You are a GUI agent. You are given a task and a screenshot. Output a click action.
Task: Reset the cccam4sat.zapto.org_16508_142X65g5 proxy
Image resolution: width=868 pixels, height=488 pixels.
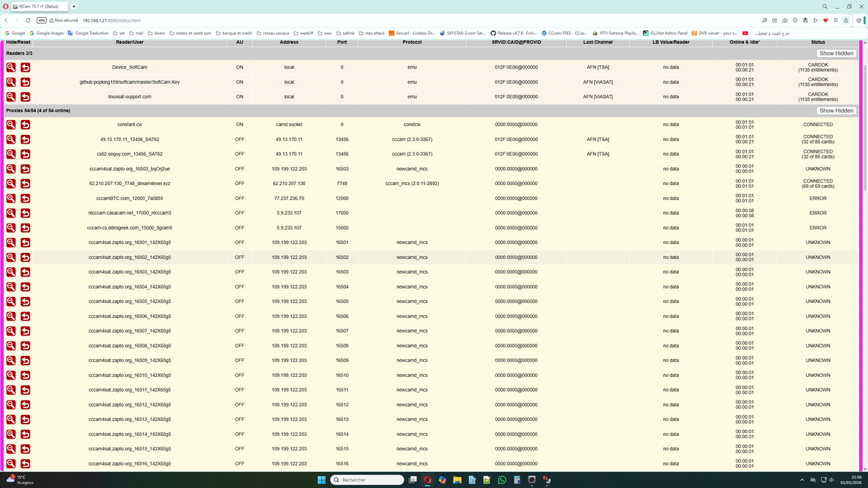pos(25,346)
